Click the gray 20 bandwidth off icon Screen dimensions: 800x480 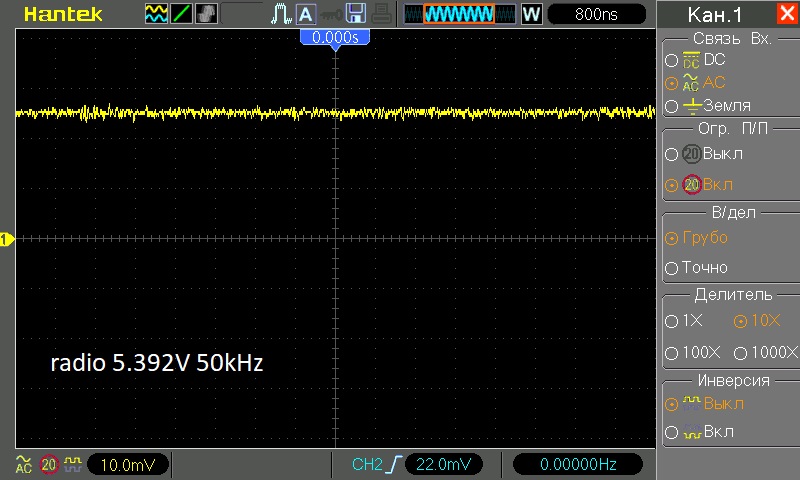(691, 154)
